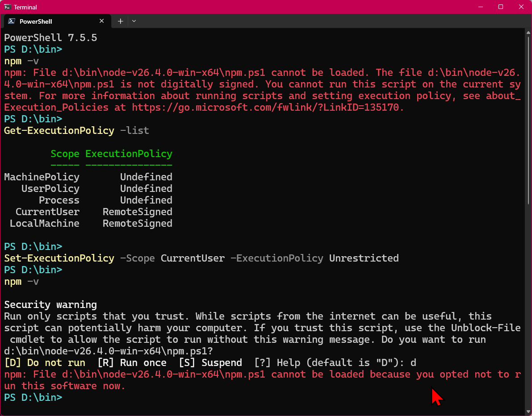Click the '[R] Run once' option
The height and width of the screenshot is (416, 532).
click(132, 363)
